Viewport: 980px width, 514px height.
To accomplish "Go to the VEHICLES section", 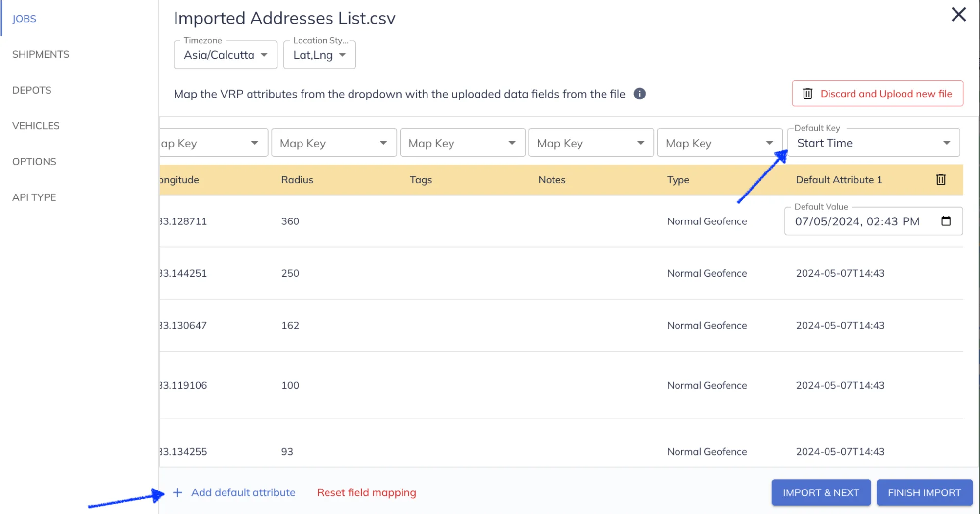I will pos(36,126).
